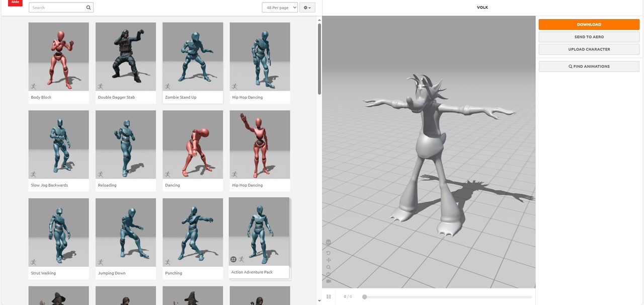Select the Dancing animation thumbnail
644x305 pixels.
(x=193, y=144)
